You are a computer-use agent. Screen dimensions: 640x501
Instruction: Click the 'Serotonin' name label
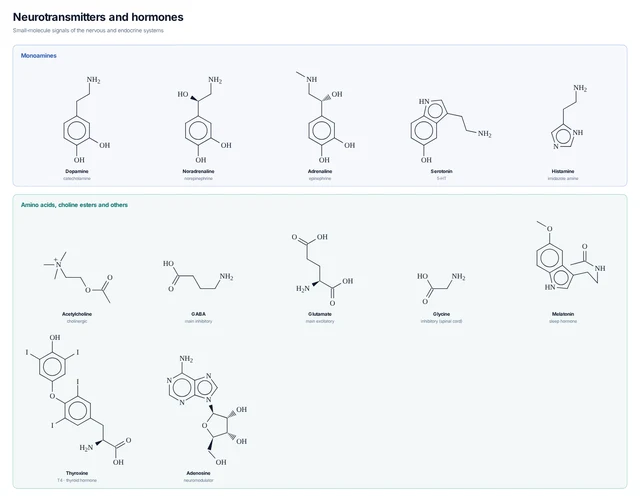click(x=441, y=171)
